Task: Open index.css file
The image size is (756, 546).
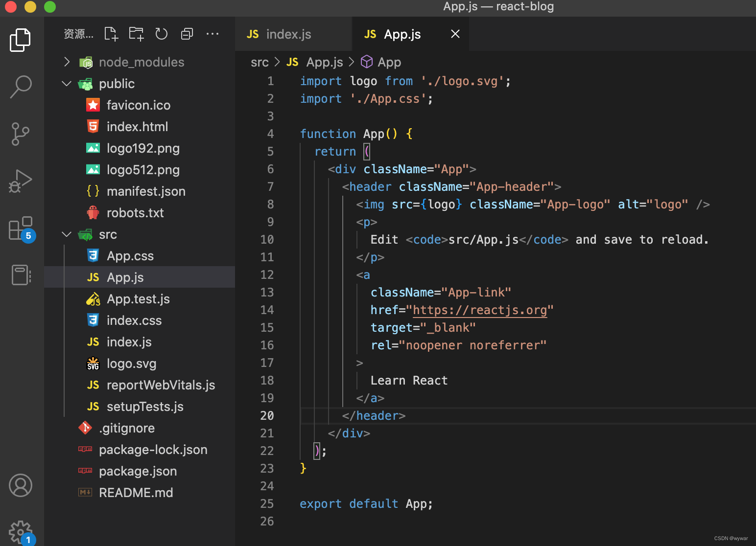Action: pyautogui.click(x=140, y=320)
